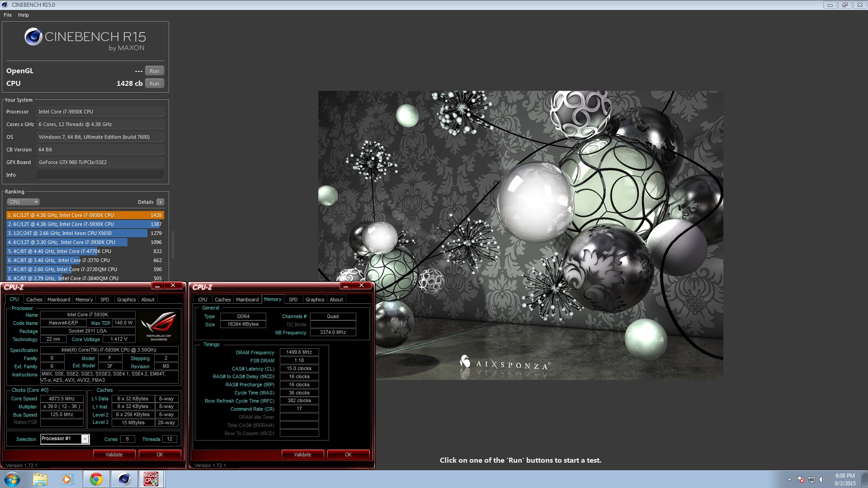Select the i7-3930K ranking entry

pyautogui.click(x=85, y=242)
